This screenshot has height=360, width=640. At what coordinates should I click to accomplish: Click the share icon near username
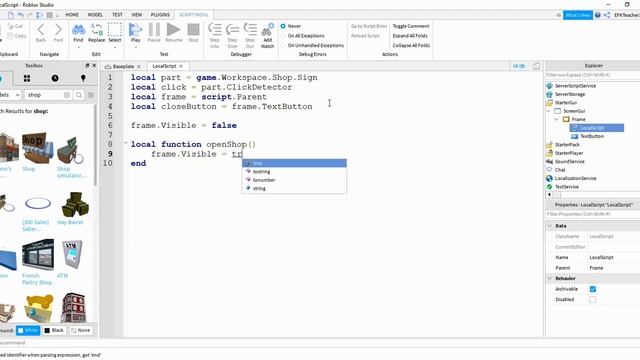coord(607,15)
